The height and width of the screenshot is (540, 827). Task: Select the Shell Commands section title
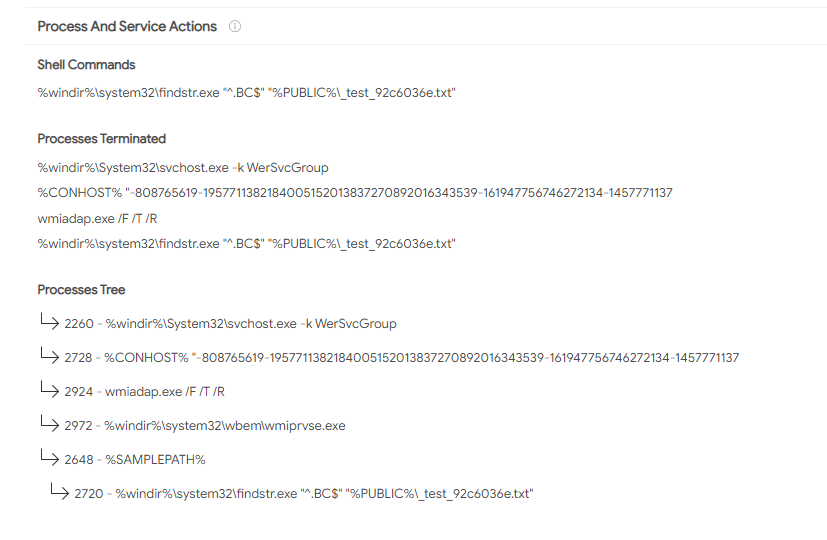click(x=86, y=65)
